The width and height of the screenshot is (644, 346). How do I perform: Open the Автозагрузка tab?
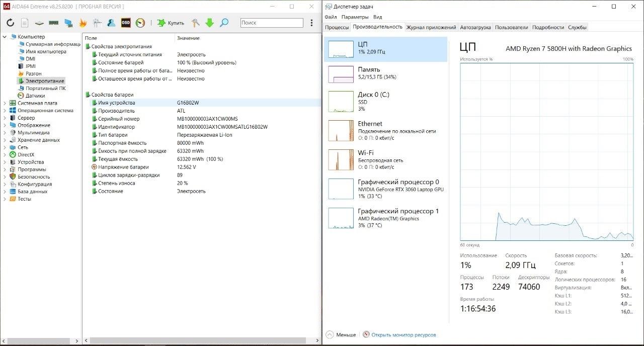click(x=475, y=27)
